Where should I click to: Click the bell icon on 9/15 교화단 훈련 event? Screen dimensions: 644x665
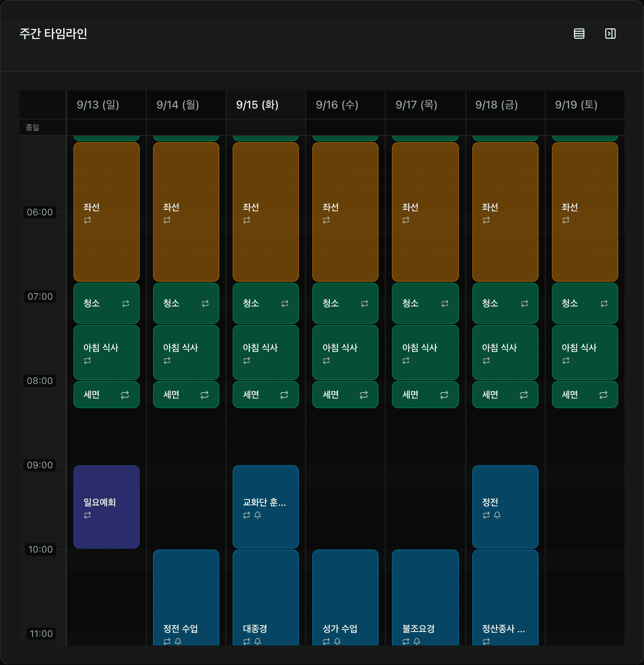(258, 515)
